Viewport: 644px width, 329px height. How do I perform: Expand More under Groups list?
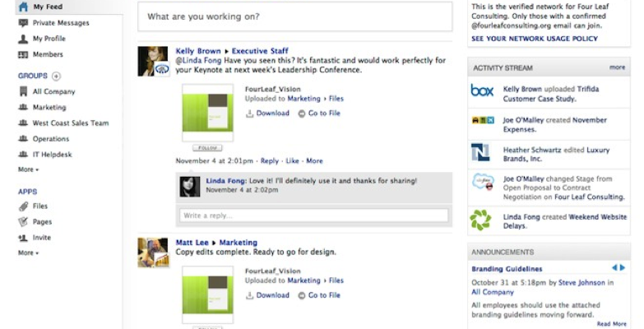pyautogui.click(x=28, y=169)
